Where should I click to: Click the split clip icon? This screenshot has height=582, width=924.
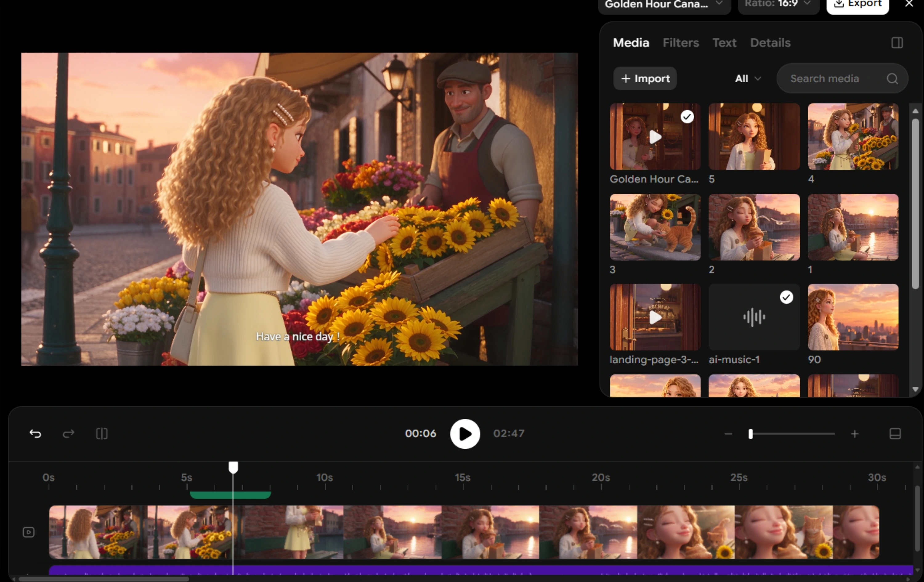(102, 434)
